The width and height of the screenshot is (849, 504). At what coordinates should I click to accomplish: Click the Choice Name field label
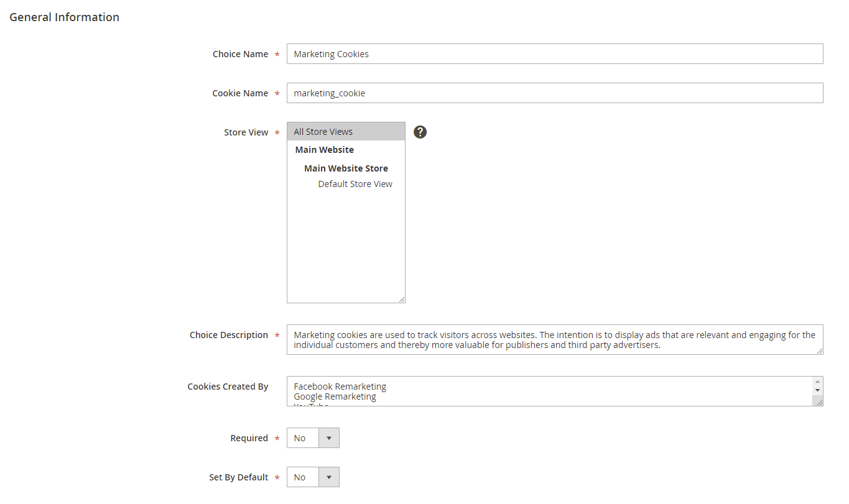[x=240, y=54]
